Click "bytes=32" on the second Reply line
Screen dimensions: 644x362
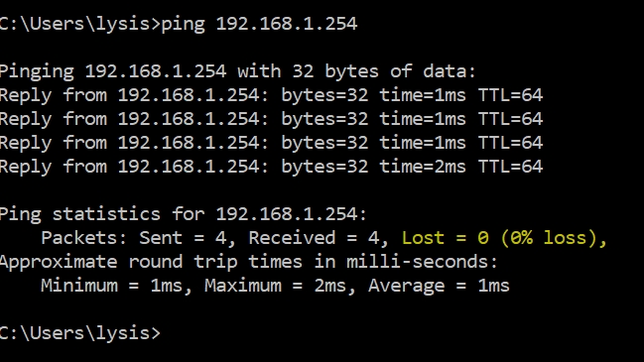(324, 120)
